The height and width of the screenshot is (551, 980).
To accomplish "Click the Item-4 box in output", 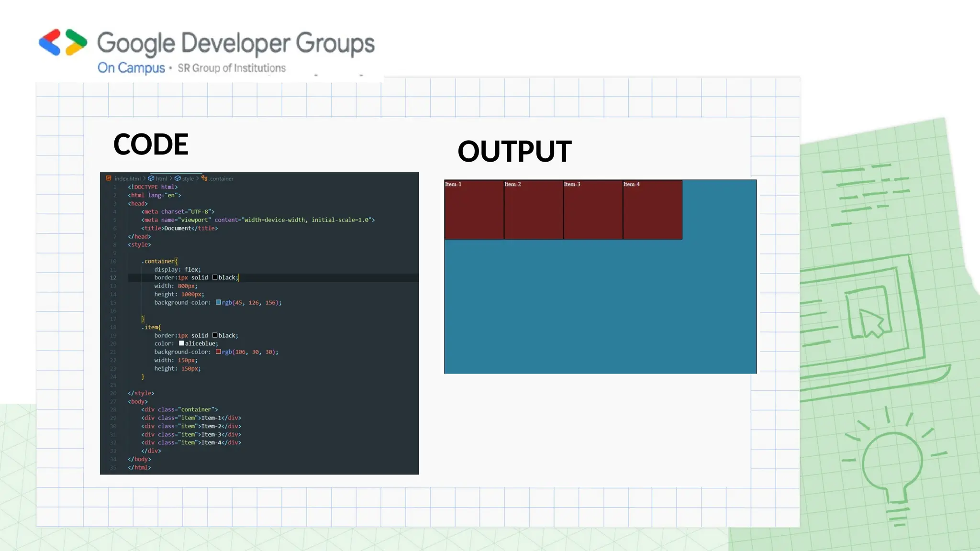I will [652, 209].
